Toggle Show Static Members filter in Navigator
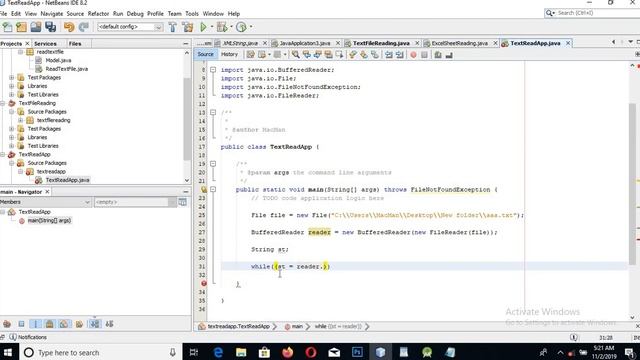 36,324
